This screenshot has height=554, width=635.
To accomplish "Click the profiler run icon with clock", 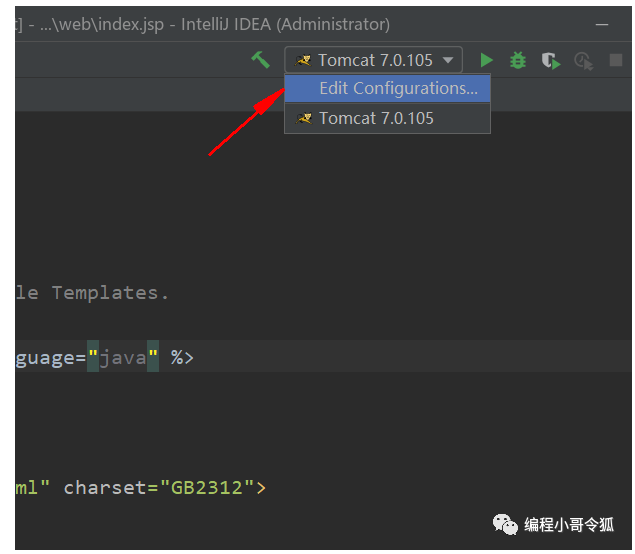I will tap(584, 61).
